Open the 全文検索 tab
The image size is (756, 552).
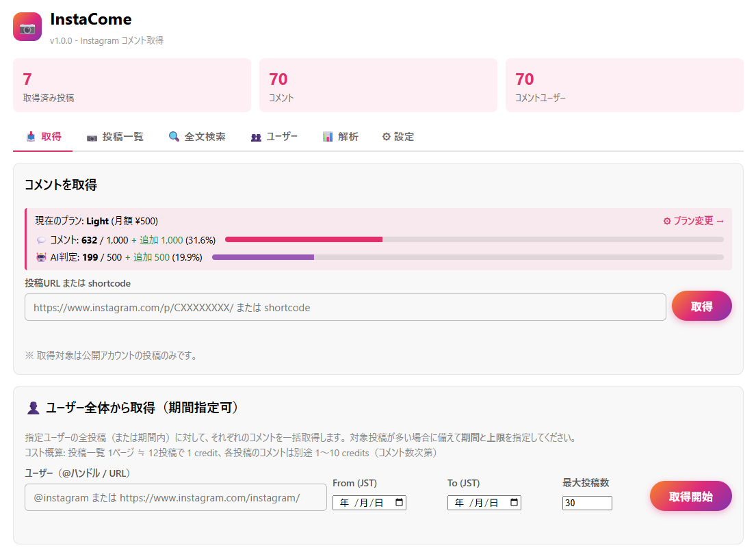coord(197,137)
